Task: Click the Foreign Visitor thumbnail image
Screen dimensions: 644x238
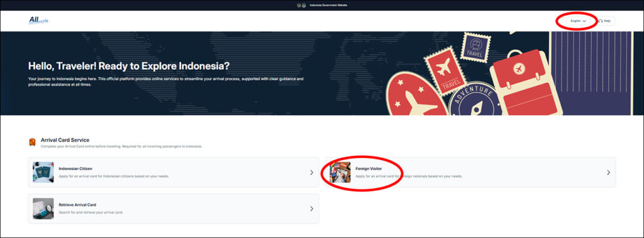Action: 340,173
